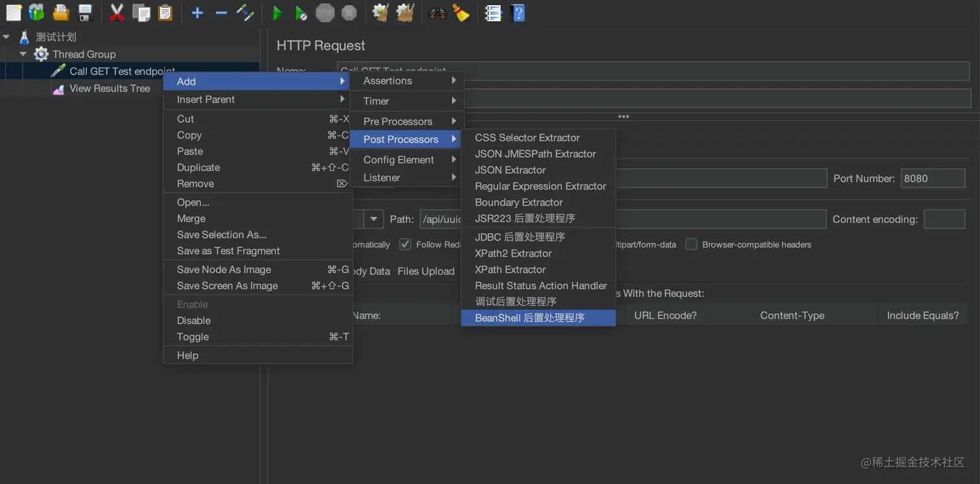Screen dimensions: 980x484
Task: Click the scissors Cut toolbar icon
Action: coord(117,12)
